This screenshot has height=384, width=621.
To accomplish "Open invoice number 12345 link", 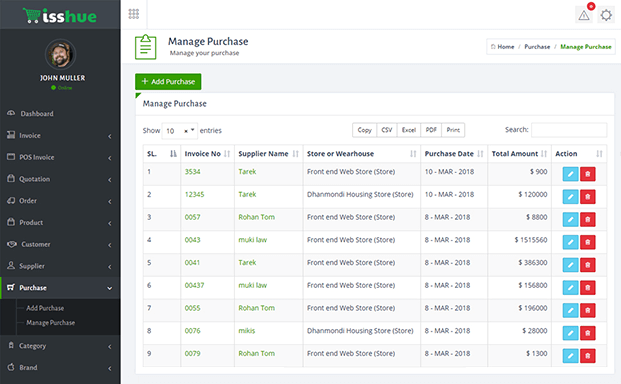I will 194,194.
